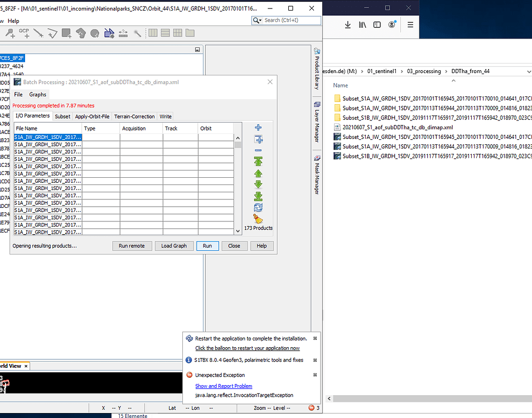Open the DDTha_from_44 address bar dropdown
This screenshot has width=532, height=418.
pyautogui.click(x=529, y=71)
